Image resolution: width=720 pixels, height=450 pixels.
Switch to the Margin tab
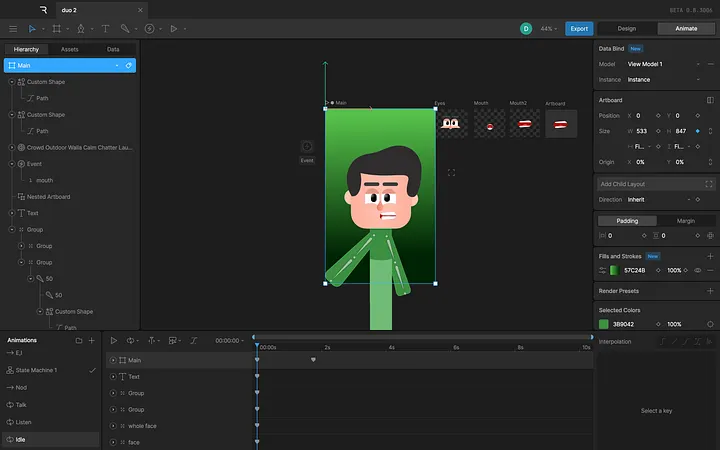coord(686,221)
